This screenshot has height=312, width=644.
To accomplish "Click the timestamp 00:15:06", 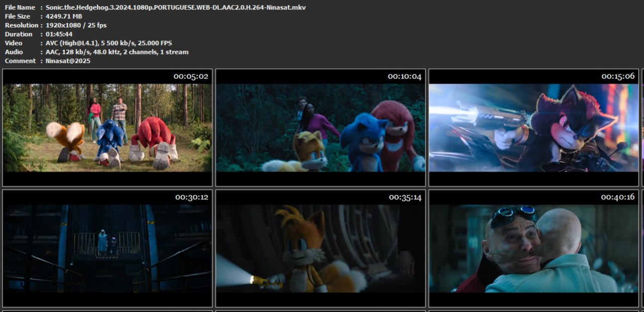I will tap(618, 76).
